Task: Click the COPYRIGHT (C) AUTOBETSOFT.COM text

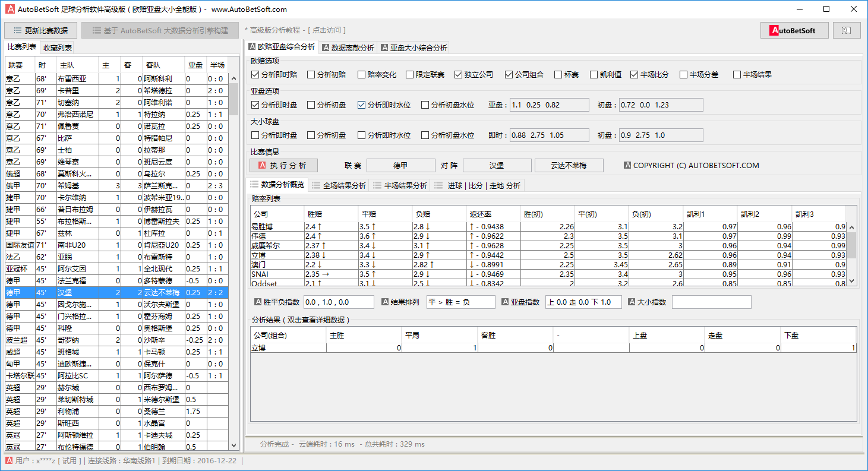Action: pyautogui.click(x=696, y=166)
